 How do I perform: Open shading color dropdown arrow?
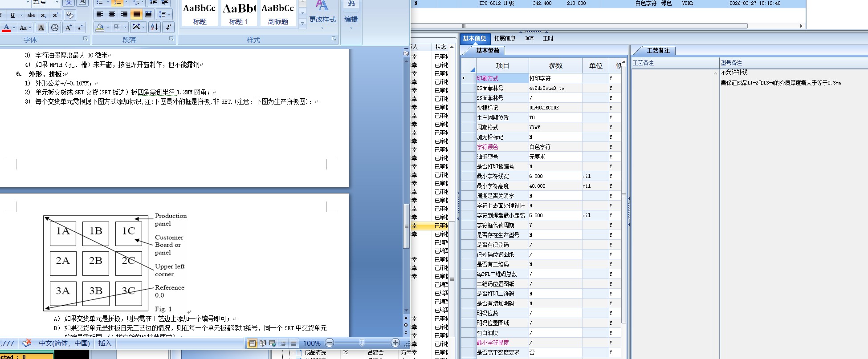(108, 28)
